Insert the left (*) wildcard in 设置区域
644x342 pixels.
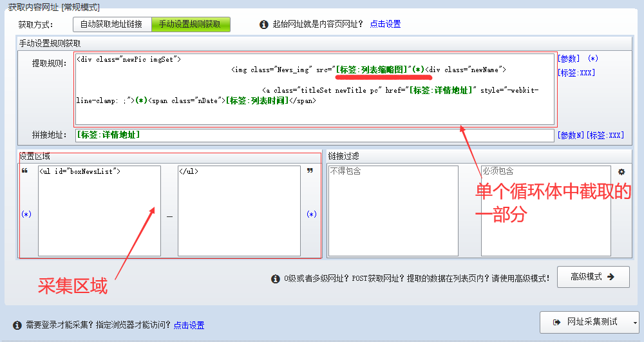point(26,214)
